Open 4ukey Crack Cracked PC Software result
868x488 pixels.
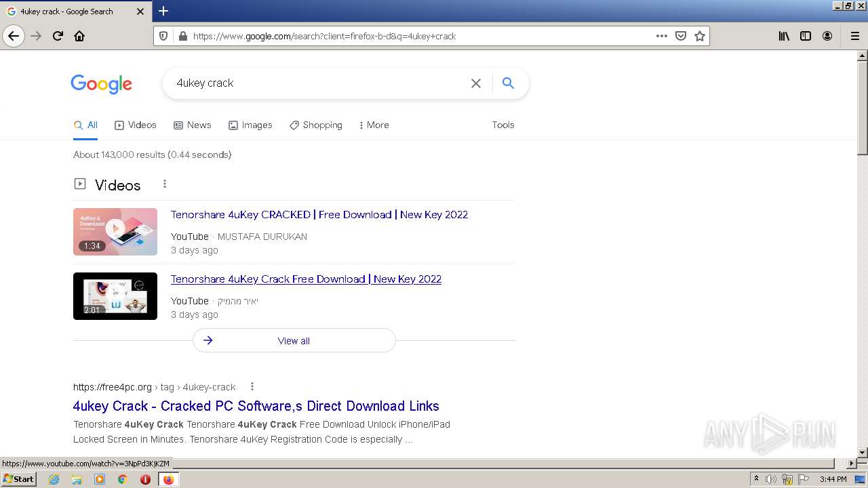coord(256,406)
